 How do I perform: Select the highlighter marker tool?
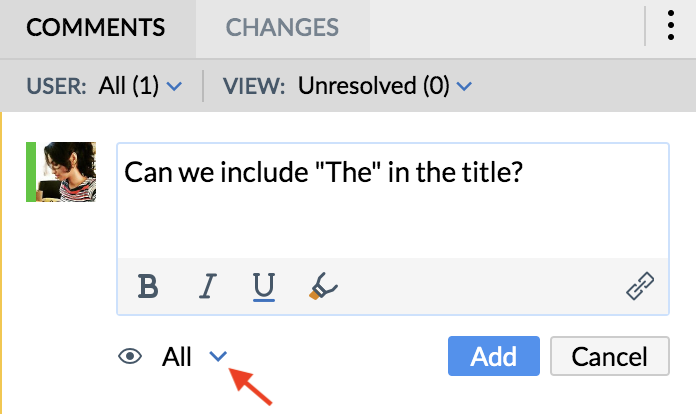click(322, 287)
